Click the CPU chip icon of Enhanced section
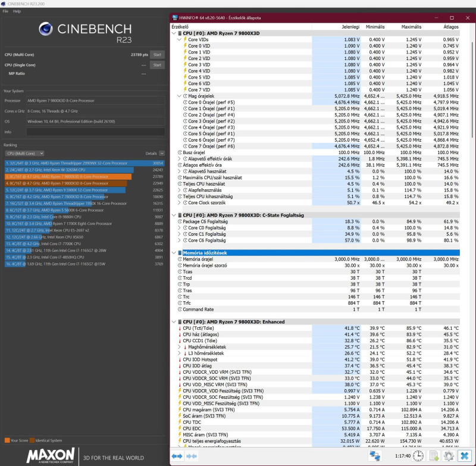The image size is (476, 466). [180, 322]
